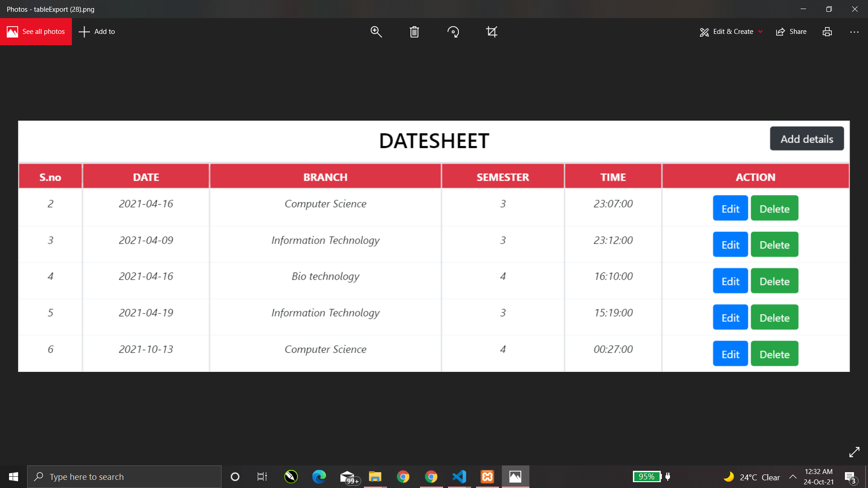
Task: Click the delete trash icon
Action: pyautogui.click(x=414, y=32)
